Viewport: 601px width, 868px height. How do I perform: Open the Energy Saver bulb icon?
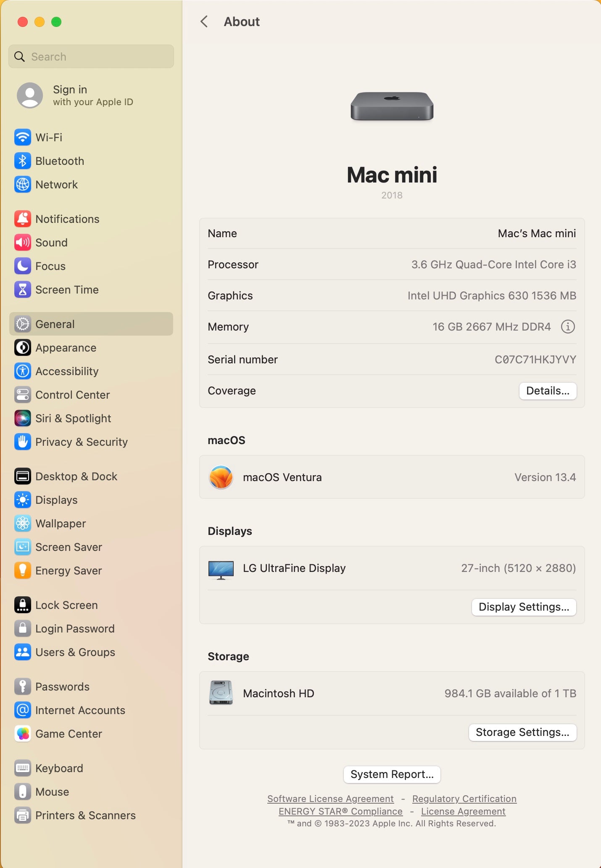click(x=23, y=570)
